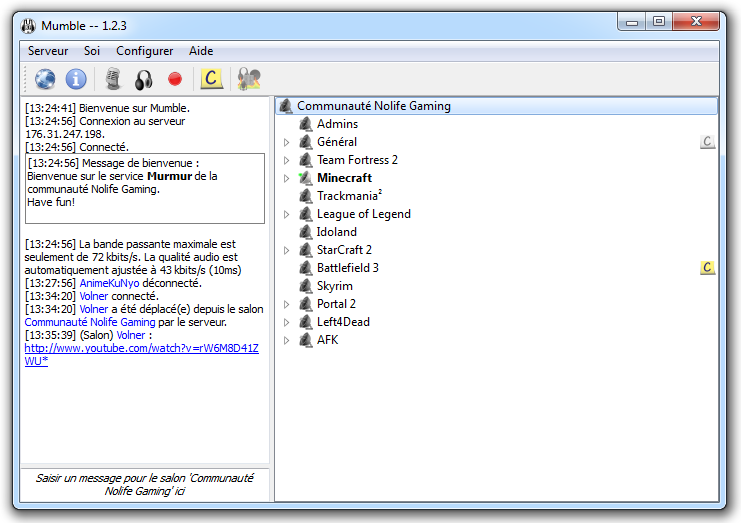741x523 pixels.
Task: Open the YouTube link posted by Volner
Action: pos(140,348)
